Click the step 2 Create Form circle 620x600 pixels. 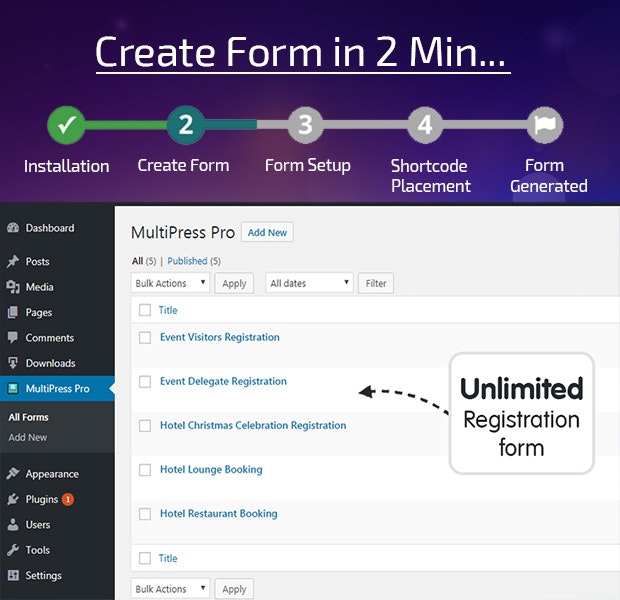click(x=186, y=125)
